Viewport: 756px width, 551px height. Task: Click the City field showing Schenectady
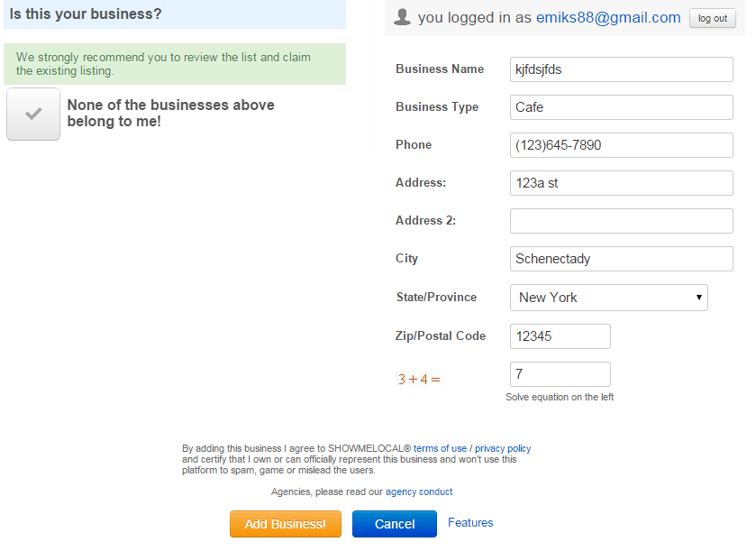pos(622,259)
